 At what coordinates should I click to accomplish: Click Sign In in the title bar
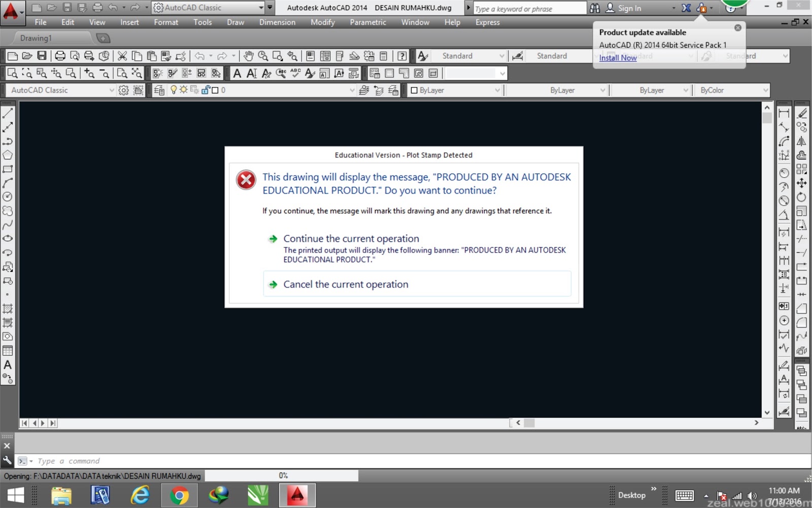pyautogui.click(x=629, y=8)
